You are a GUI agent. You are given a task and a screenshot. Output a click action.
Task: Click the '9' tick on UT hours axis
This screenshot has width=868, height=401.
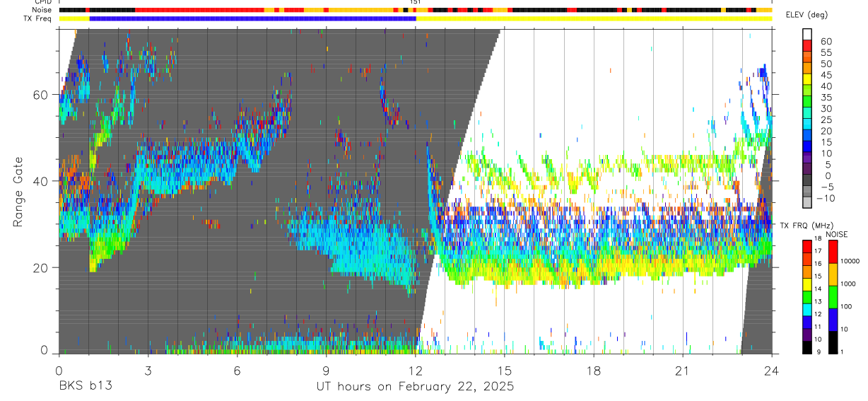(x=326, y=371)
